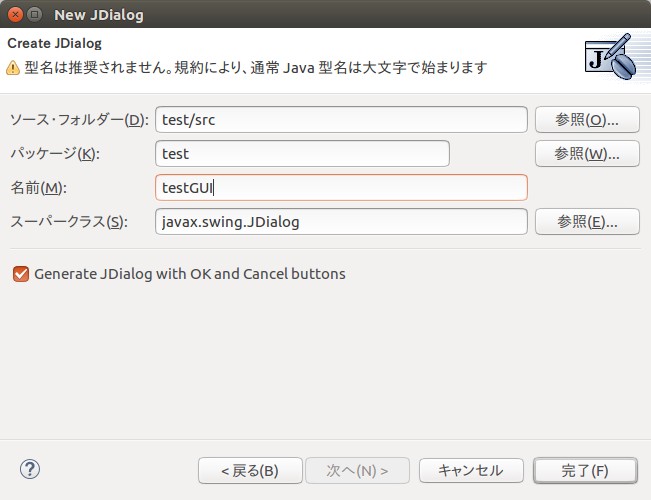Finish the wizard with 完了(F)
This screenshot has width=651, height=500.
click(x=585, y=471)
